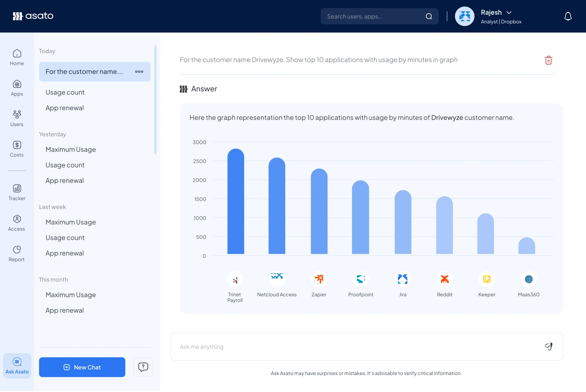Open the Apps section in sidebar

[x=17, y=88]
